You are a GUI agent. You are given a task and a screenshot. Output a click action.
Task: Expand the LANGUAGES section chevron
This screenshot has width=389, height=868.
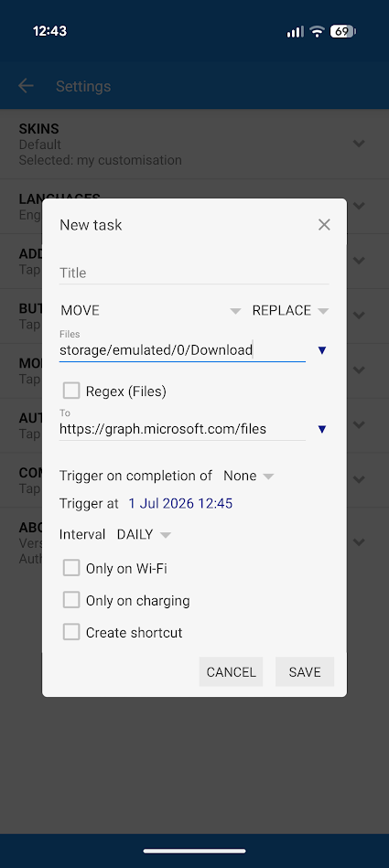[x=359, y=206]
